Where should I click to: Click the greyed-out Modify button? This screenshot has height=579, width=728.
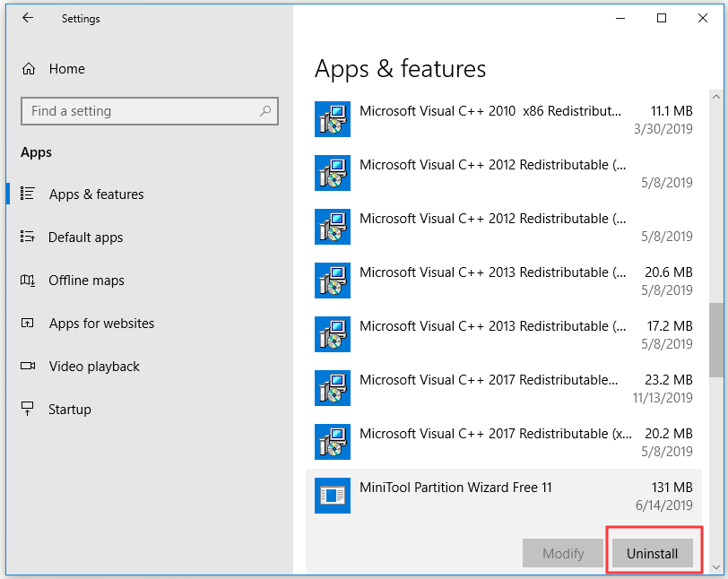point(563,554)
